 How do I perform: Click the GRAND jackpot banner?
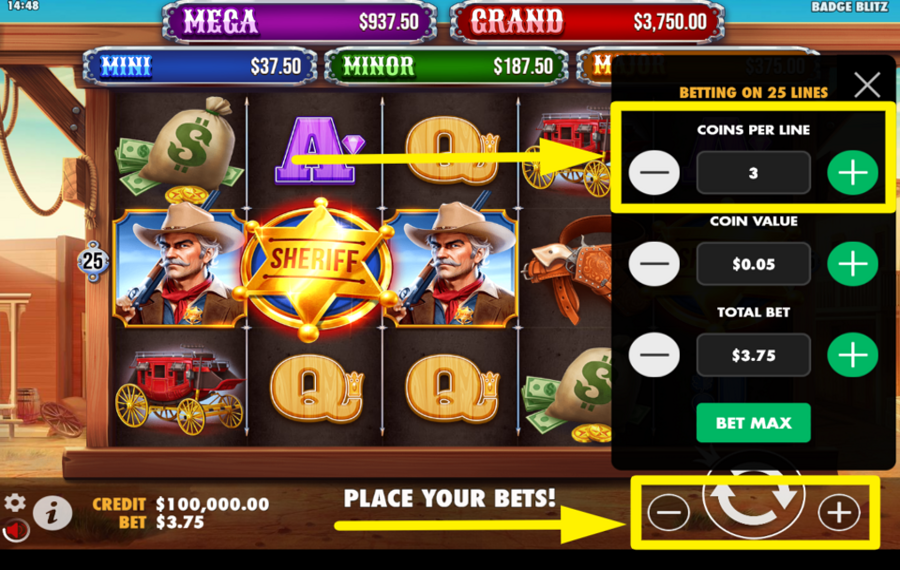point(587,22)
